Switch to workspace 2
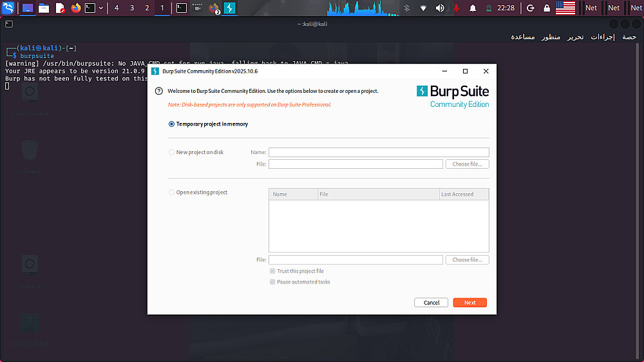 point(147,8)
